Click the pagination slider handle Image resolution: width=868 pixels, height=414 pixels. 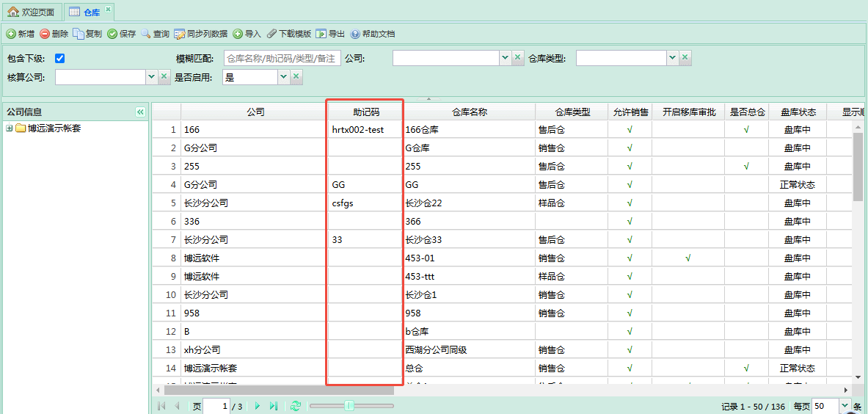click(x=349, y=406)
